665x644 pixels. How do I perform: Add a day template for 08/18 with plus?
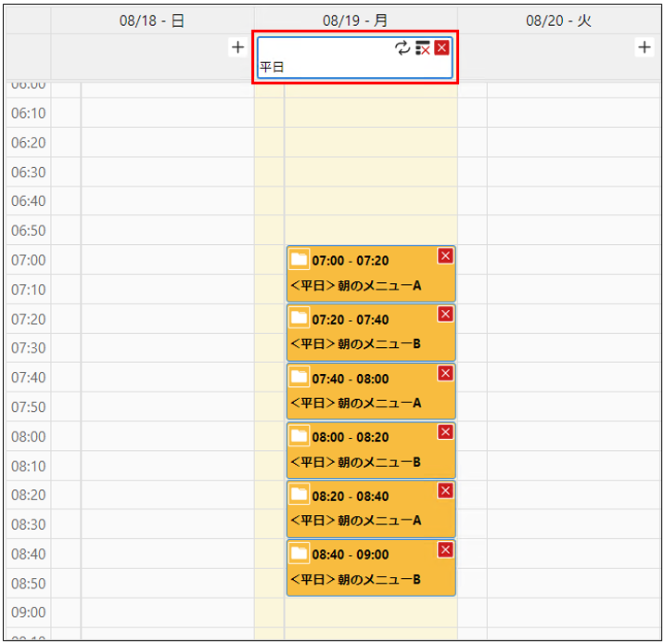pos(238,47)
